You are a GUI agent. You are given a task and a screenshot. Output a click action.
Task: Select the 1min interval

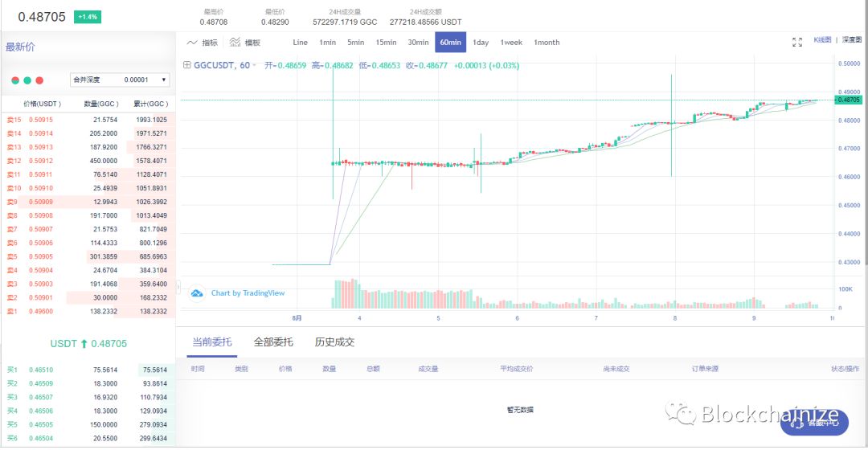coord(327,43)
